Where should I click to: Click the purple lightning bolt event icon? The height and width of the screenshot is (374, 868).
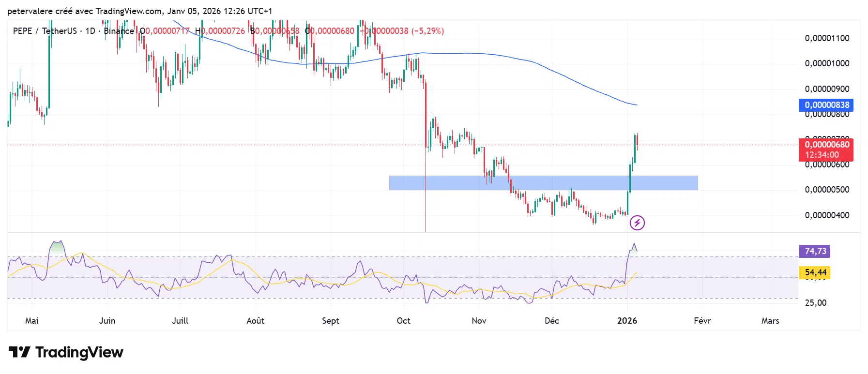(x=637, y=223)
